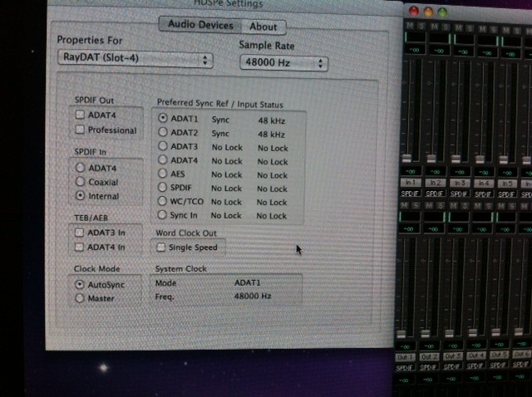The height and width of the screenshot is (397, 532).
Task: Set Clock Mode to AutoSync
Action: 80,284
